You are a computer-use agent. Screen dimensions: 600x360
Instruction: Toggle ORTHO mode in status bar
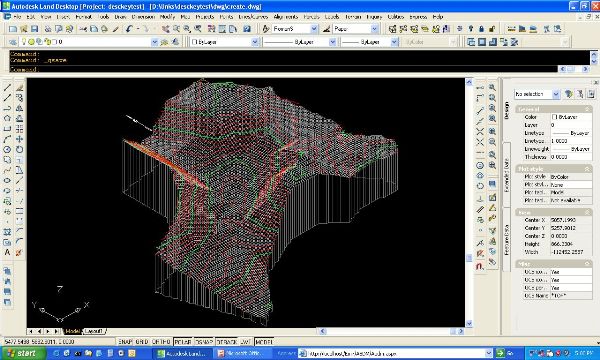point(161,342)
